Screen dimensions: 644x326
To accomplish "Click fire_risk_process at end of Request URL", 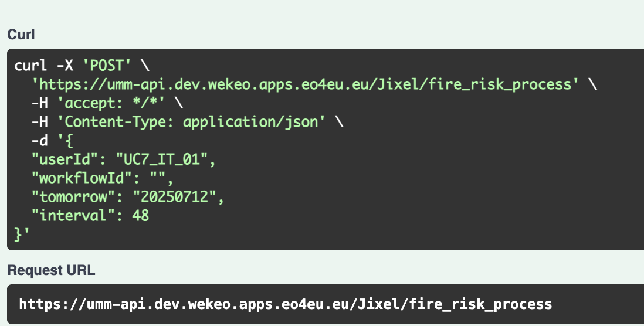I will click(x=480, y=304).
